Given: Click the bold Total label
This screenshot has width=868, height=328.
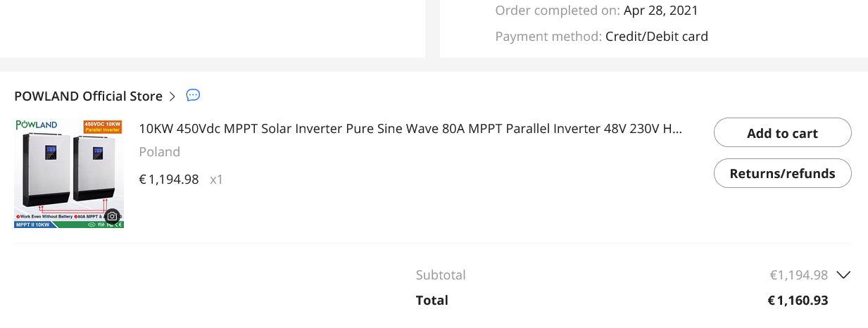Looking at the screenshot, I should pos(432,301).
